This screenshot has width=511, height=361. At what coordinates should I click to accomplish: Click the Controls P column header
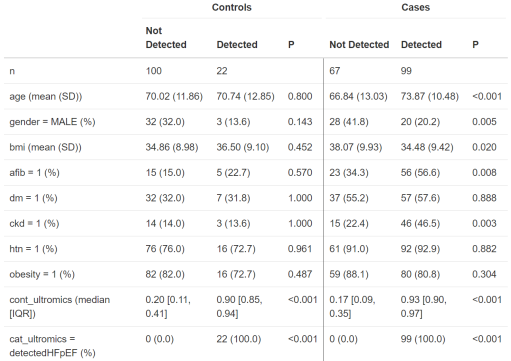pyautogui.click(x=291, y=45)
